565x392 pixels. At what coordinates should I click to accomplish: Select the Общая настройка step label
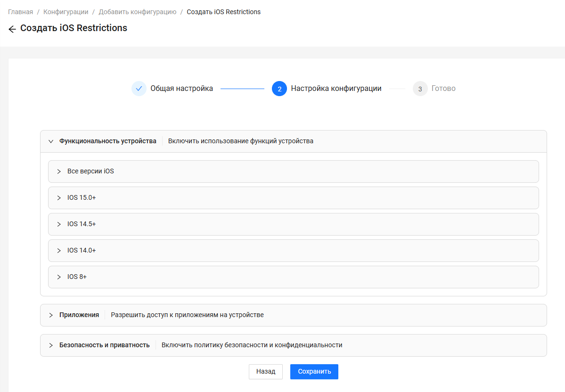coord(181,89)
